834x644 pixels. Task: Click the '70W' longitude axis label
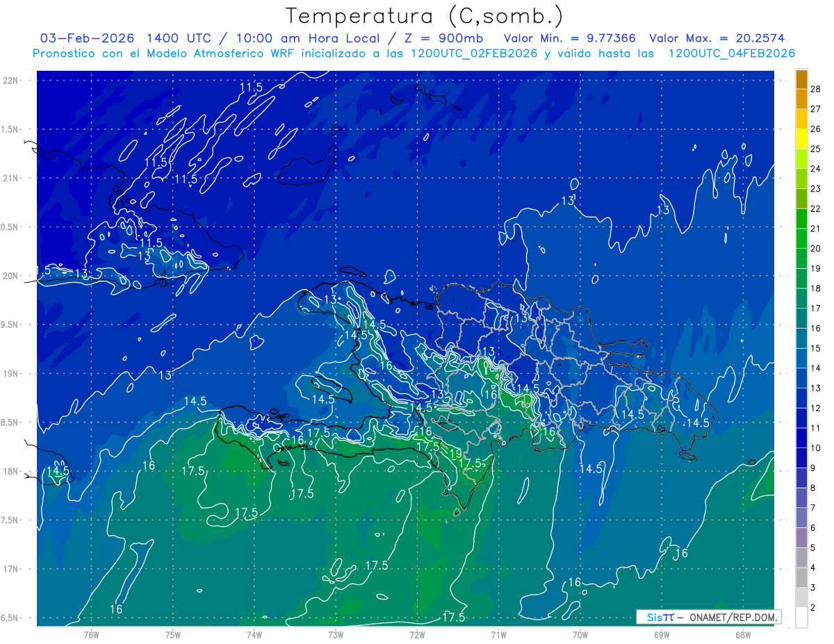(x=580, y=635)
